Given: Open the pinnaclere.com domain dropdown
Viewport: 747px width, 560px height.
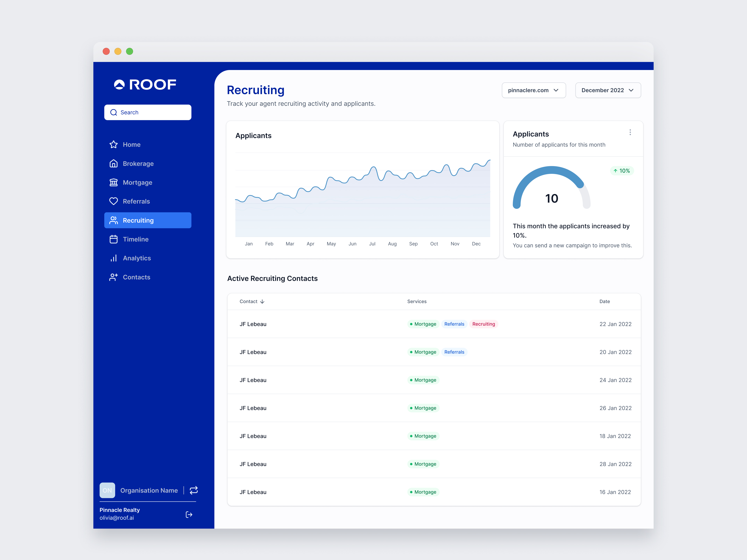Looking at the screenshot, I should click(534, 90).
